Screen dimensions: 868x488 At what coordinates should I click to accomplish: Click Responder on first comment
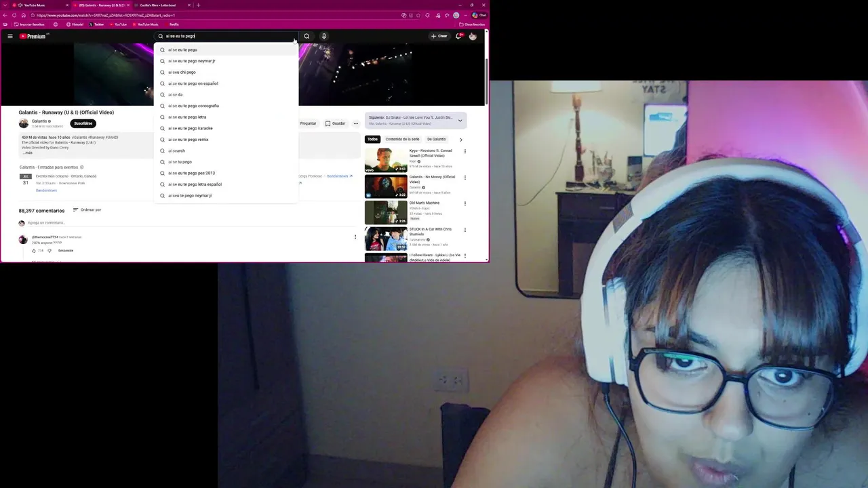coord(66,251)
